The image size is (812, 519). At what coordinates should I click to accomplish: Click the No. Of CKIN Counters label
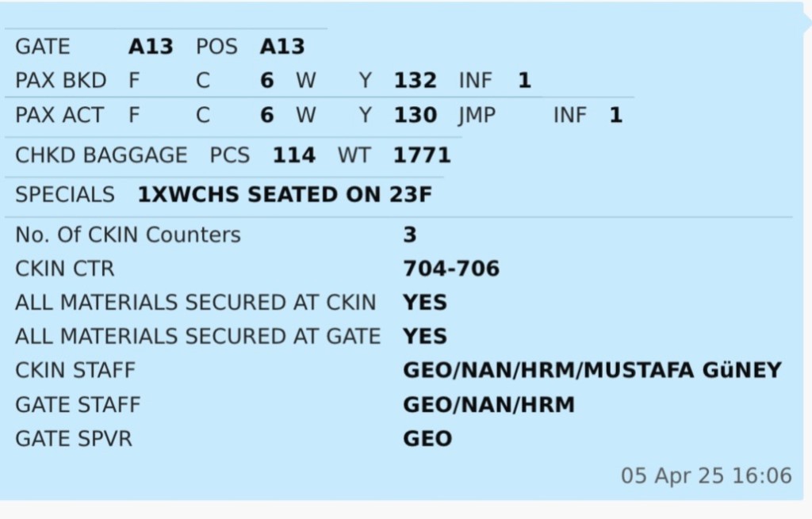[x=128, y=235]
